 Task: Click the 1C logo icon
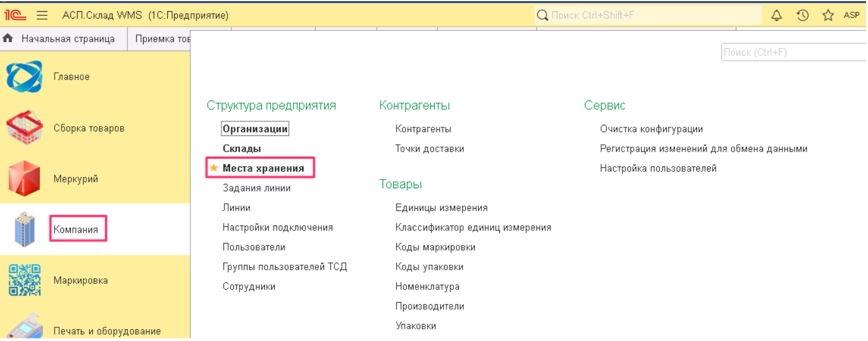[15, 15]
